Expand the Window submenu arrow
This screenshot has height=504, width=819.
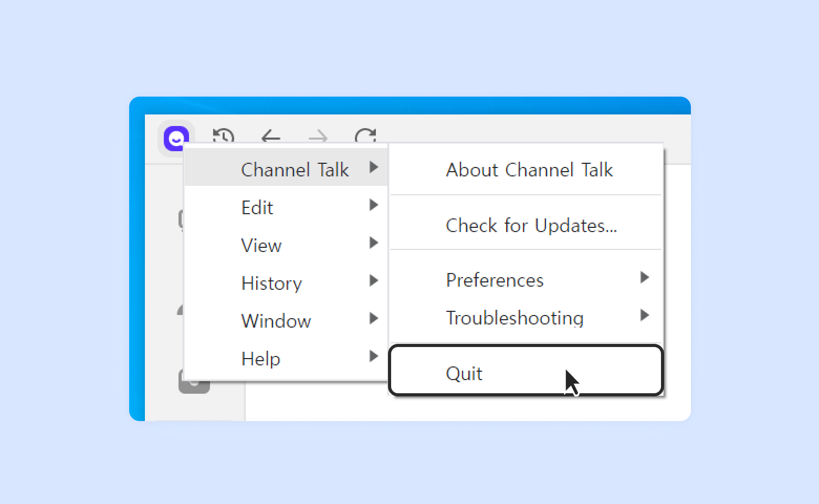374,319
